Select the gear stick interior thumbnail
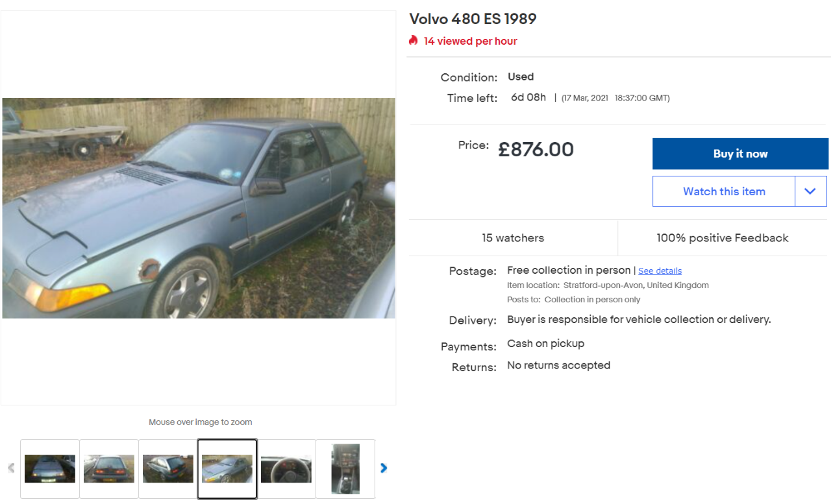Screen dimensions: 831x504 (345, 469)
